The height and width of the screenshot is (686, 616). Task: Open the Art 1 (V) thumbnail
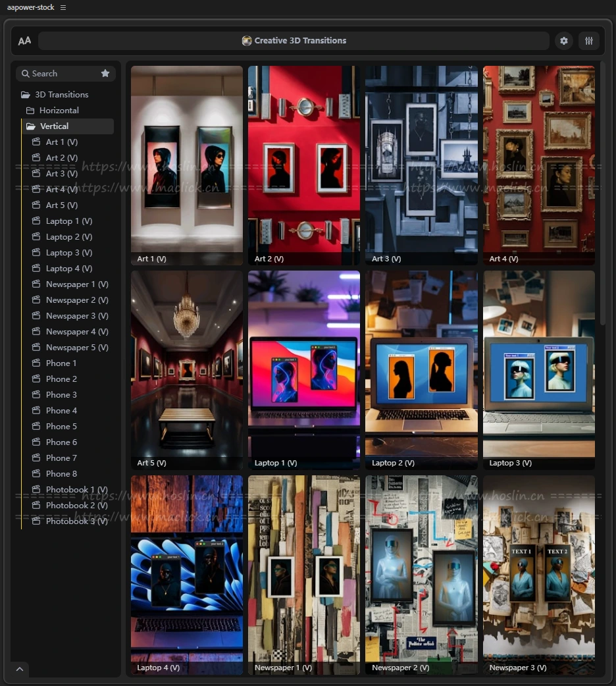187,165
